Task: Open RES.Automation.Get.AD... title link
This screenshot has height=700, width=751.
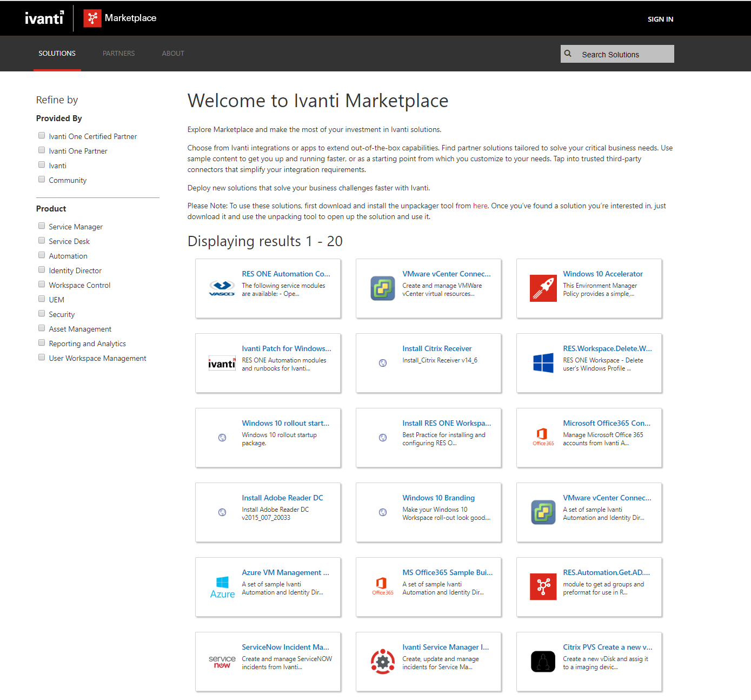Action: [607, 572]
